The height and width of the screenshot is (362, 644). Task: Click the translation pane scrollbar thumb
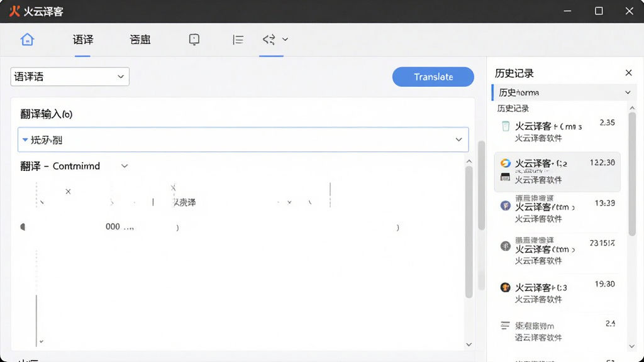469,232
